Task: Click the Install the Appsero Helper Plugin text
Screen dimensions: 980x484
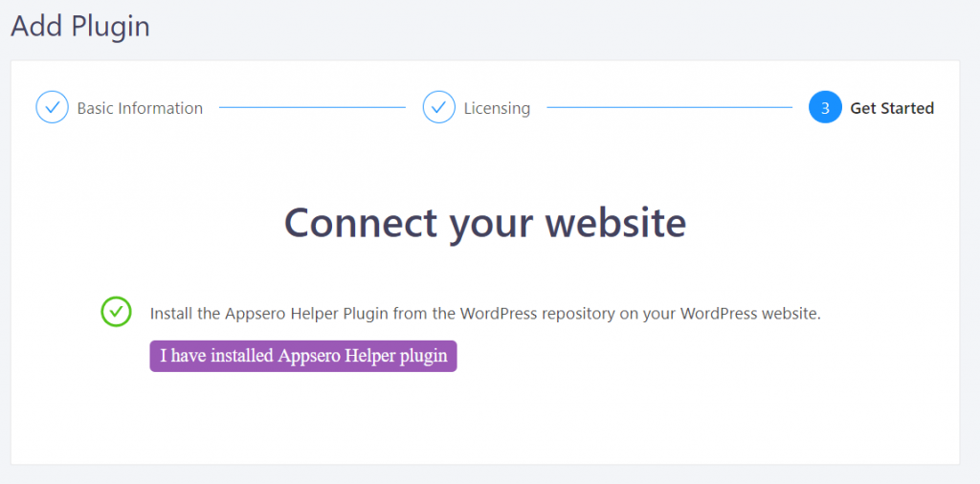Action: (485, 314)
